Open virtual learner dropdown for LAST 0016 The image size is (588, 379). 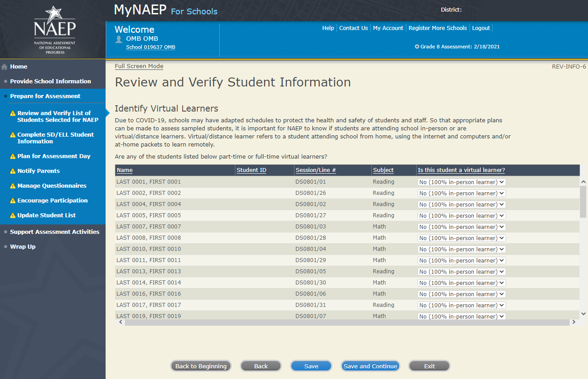461,294
